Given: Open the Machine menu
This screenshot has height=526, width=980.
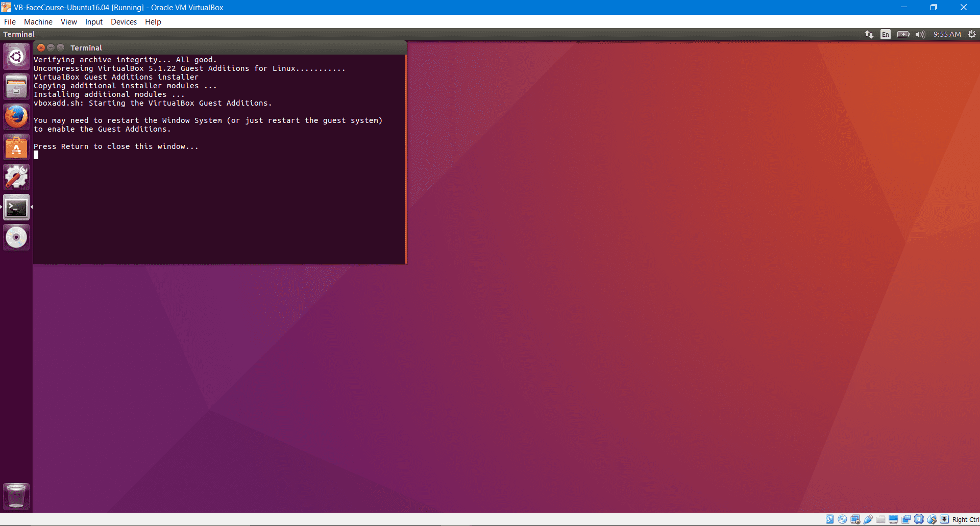Looking at the screenshot, I should [38, 22].
